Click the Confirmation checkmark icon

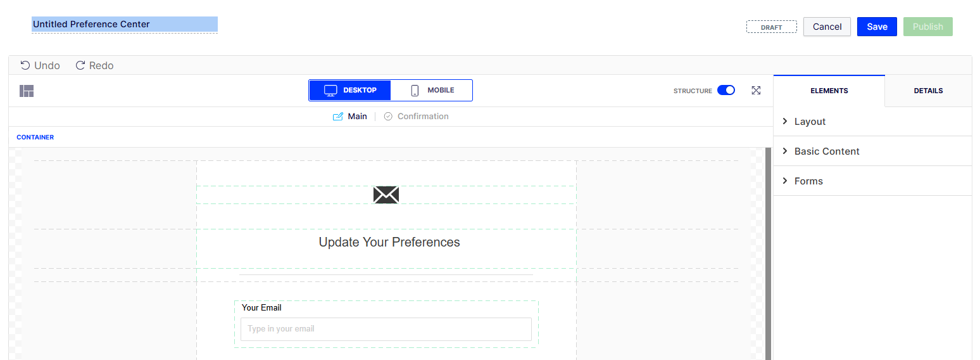pos(388,117)
